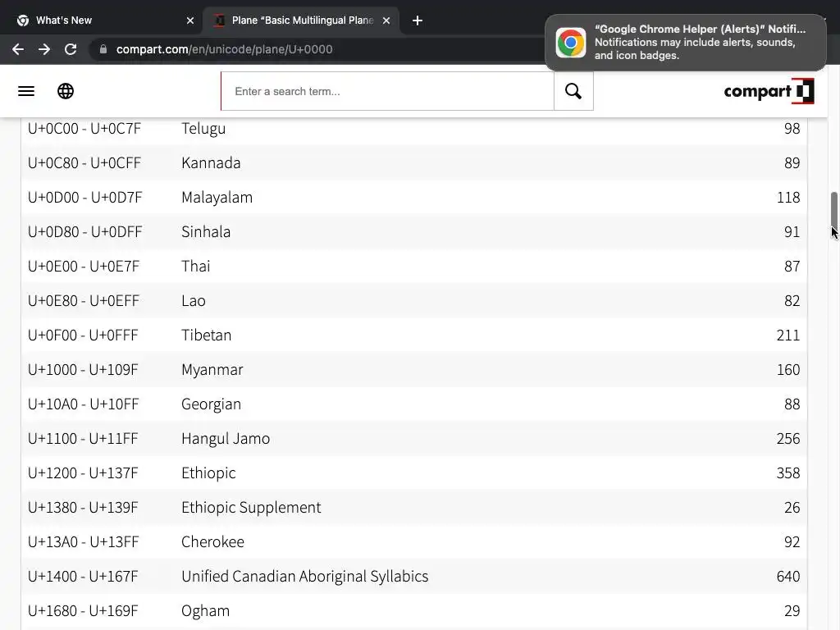The image size is (840, 630).
Task: Open the hamburger navigation menu
Action: coord(26,91)
